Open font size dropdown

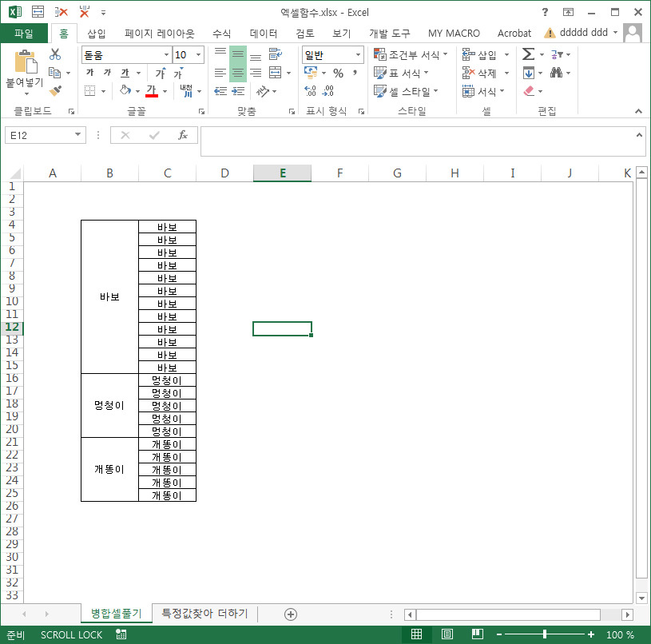(198, 55)
